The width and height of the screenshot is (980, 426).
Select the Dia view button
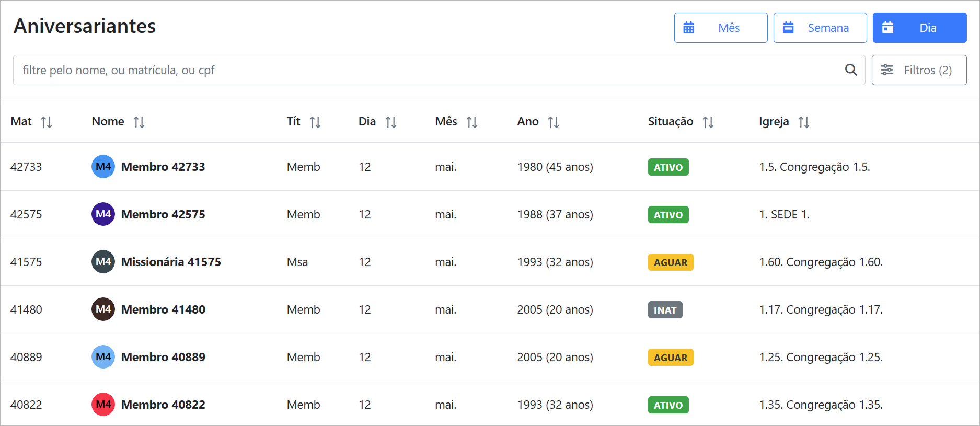click(x=919, y=28)
